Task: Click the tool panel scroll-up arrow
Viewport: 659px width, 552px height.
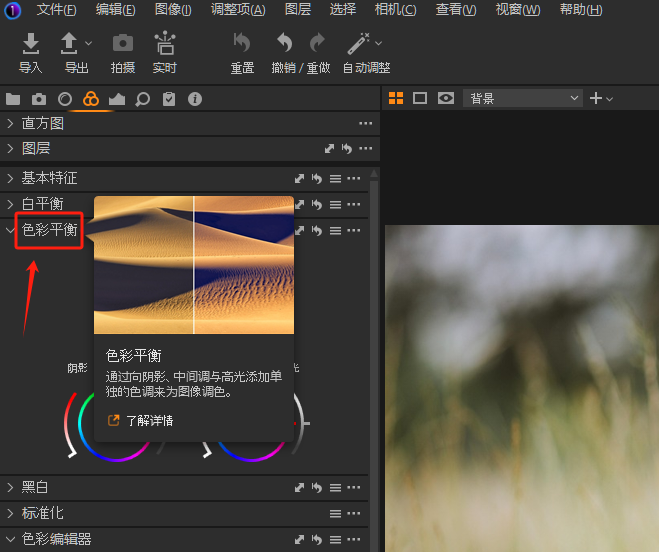Action: point(374,174)
